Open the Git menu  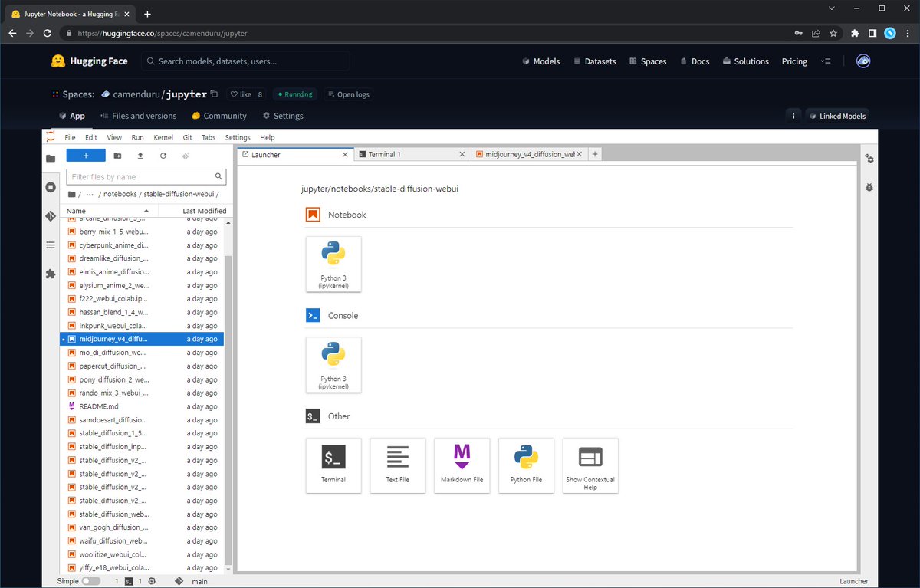187,137
